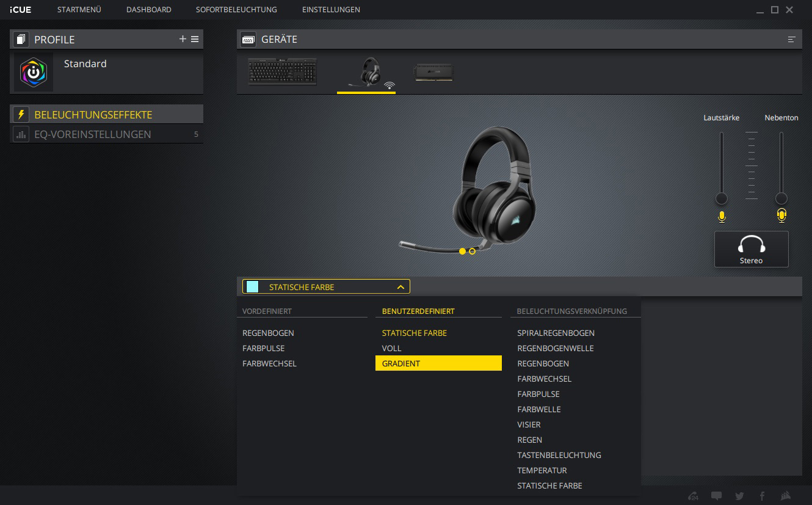Click the Twitter bird icon
Viewport: 812px width, 505px height.
pyautogui.click(x=739, y=496)
